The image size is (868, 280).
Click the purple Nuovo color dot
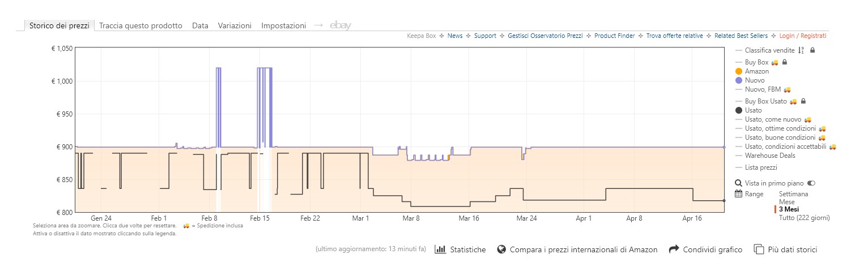(739, 80)
